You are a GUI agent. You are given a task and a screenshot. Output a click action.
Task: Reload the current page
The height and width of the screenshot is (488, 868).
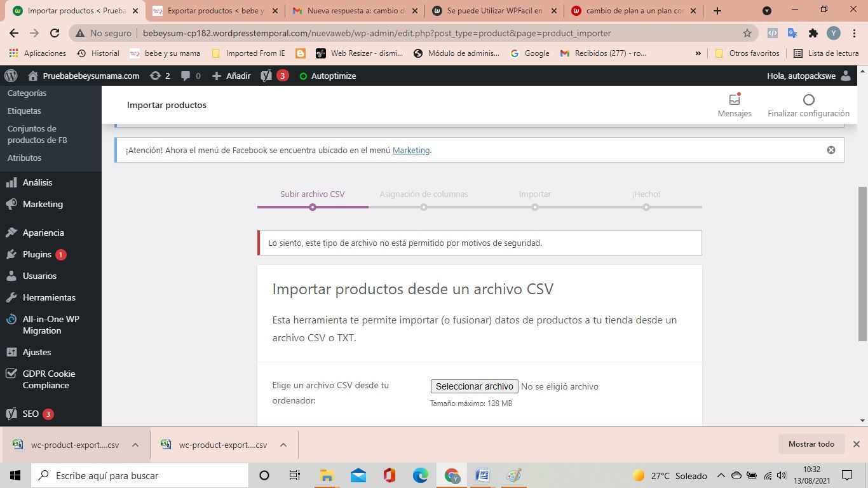(55, 33)
